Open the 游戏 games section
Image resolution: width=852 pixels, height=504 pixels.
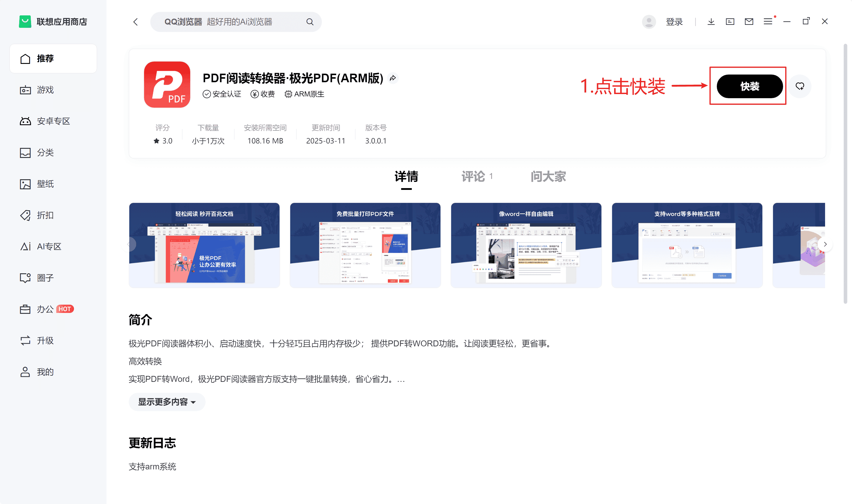pos(53,90)
